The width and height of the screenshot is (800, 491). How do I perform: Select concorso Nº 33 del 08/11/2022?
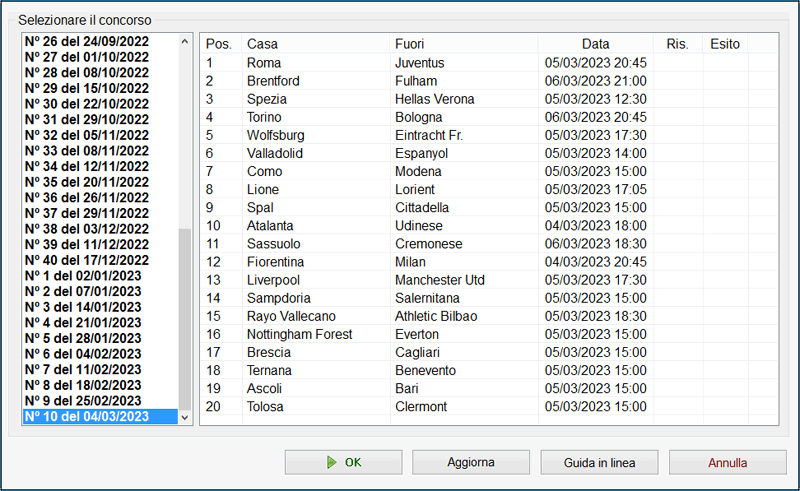pos(101,151)
